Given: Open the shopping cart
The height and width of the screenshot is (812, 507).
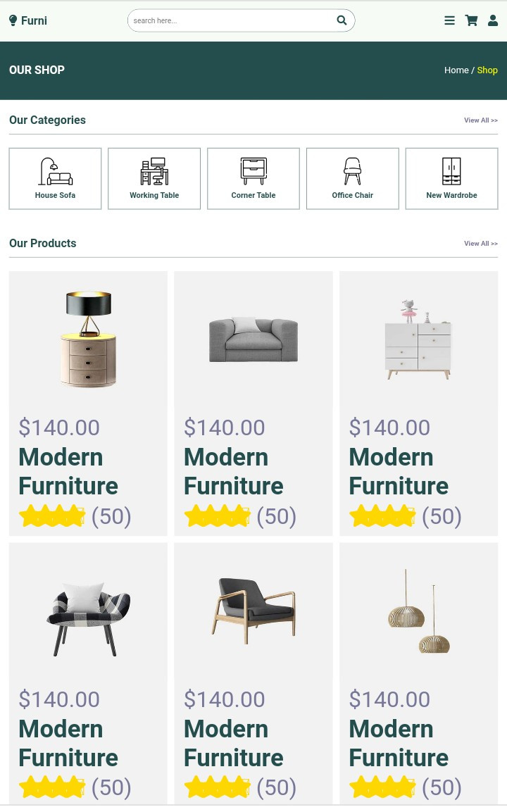Looking at the screenshot, I should (471, 20).
